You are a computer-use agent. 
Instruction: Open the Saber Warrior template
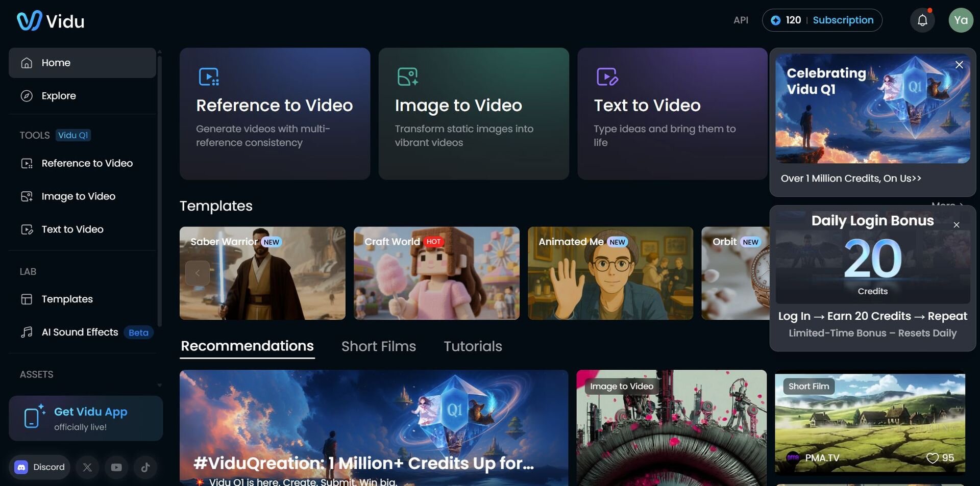[x=262, y=273]
